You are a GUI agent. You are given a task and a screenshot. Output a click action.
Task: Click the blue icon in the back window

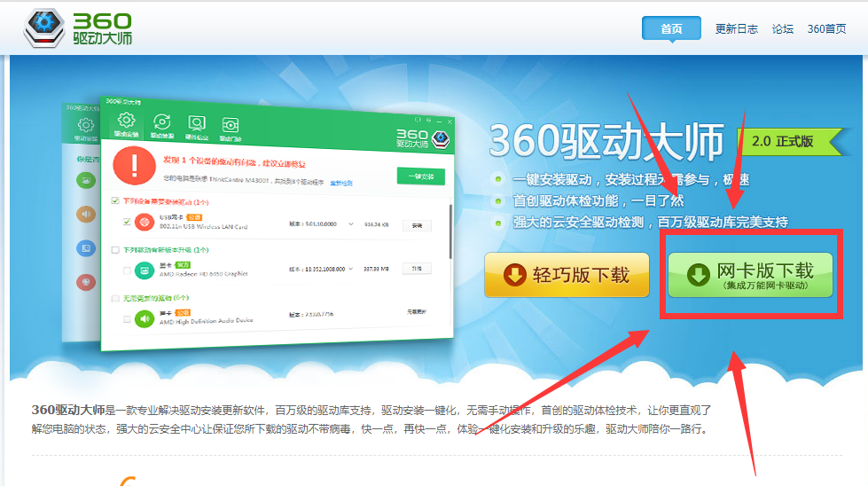click(86, 248)
